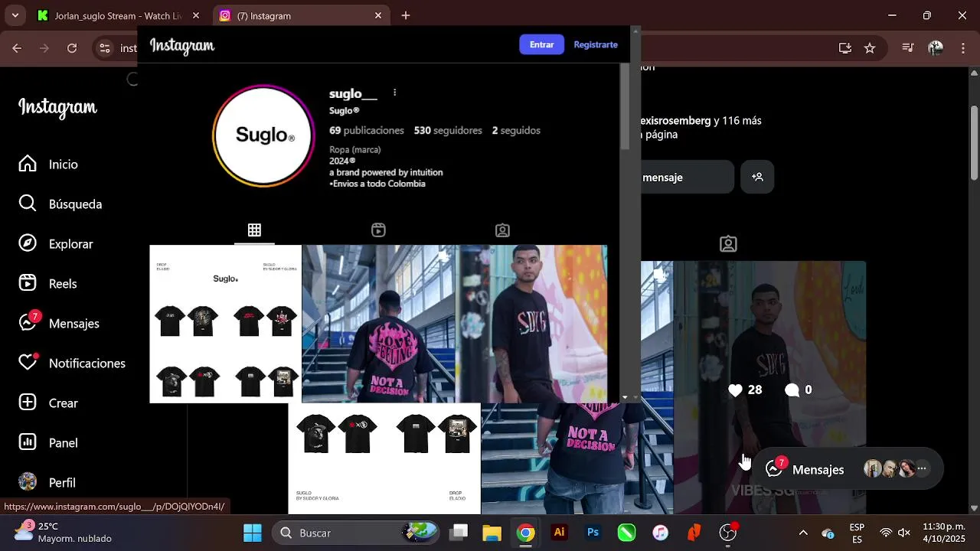Click the mensaje button in background page
Viewport: 980px width, 551px height.
[687, 178]
